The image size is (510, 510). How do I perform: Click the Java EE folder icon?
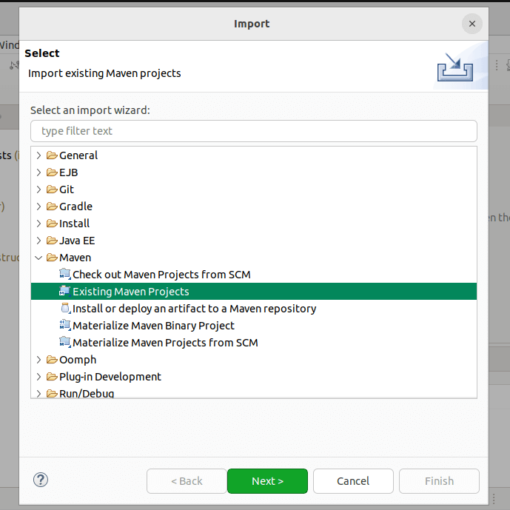tap(52, 240)
